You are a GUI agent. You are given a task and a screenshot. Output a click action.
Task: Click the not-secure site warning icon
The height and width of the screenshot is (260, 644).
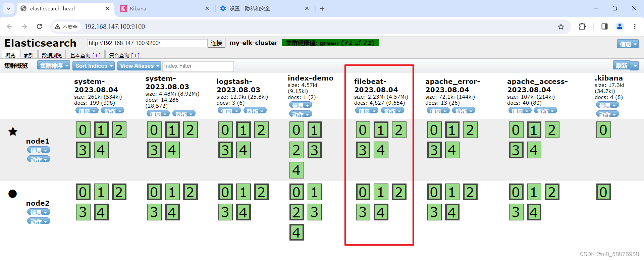(66, 27)
